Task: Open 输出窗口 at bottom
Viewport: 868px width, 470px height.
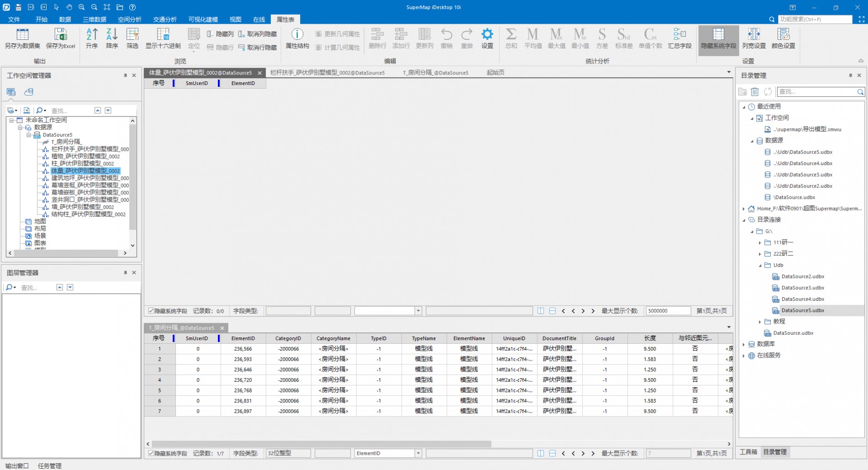Action: pos(17,466)
